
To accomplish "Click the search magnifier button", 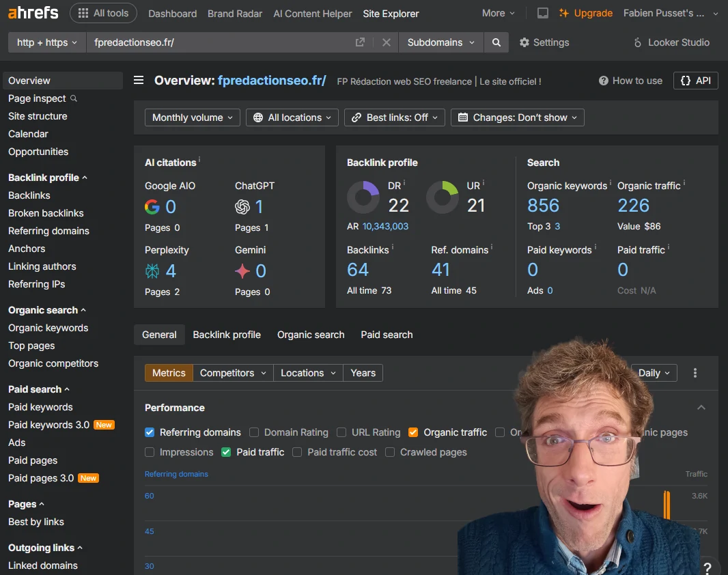I will pyautogui.click(x=496, y=42).
